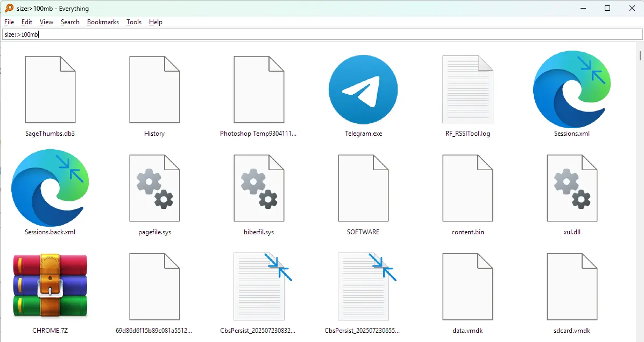Open the View menu
Viewport: 644px width, 342px height.
click(x=46, y=22)
